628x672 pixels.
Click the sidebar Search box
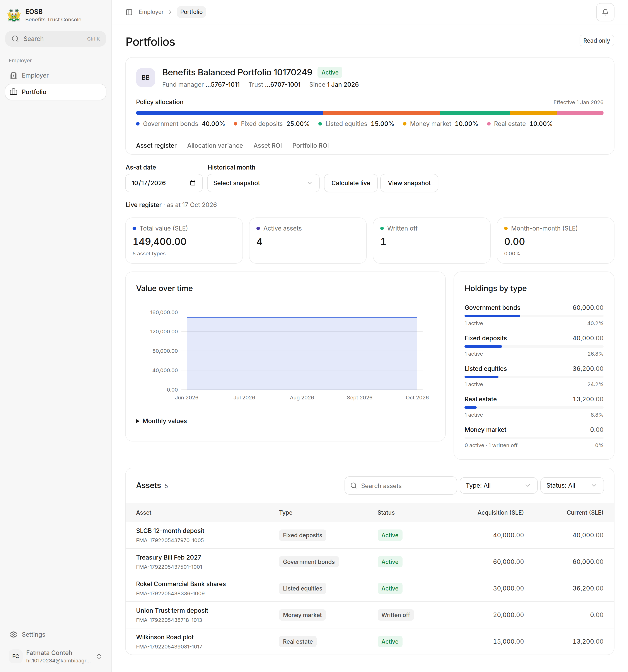tap(55, 39)
